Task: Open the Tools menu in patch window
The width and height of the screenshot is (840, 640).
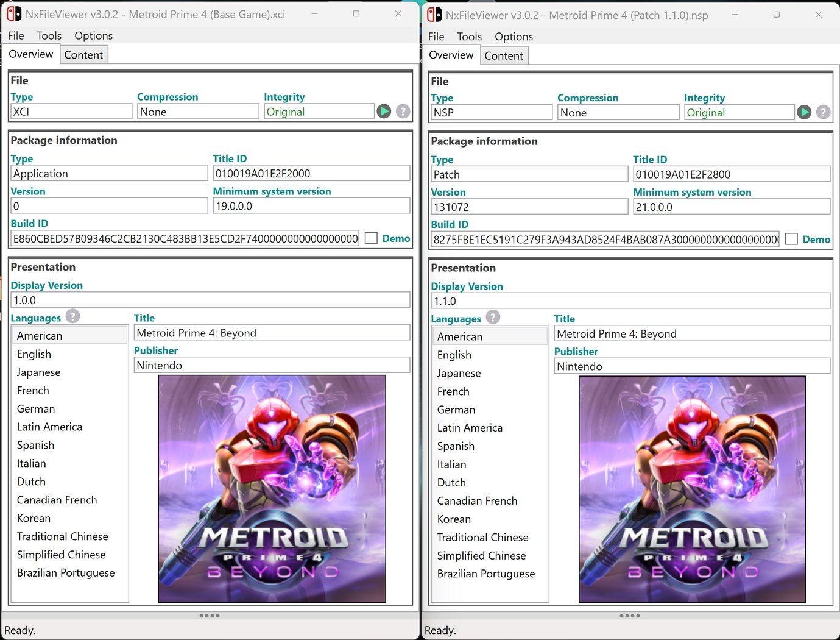Action: click(470, 37)
